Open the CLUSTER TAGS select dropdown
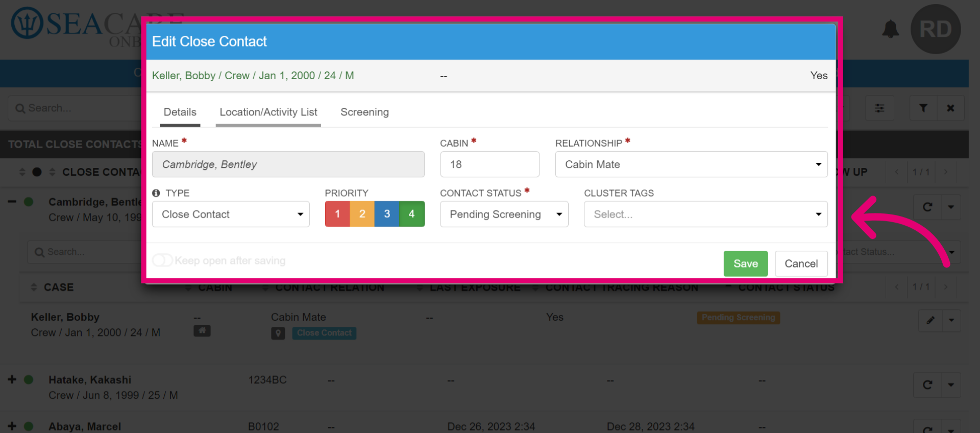This screenshot has height=433, width=980. point(705,214)
